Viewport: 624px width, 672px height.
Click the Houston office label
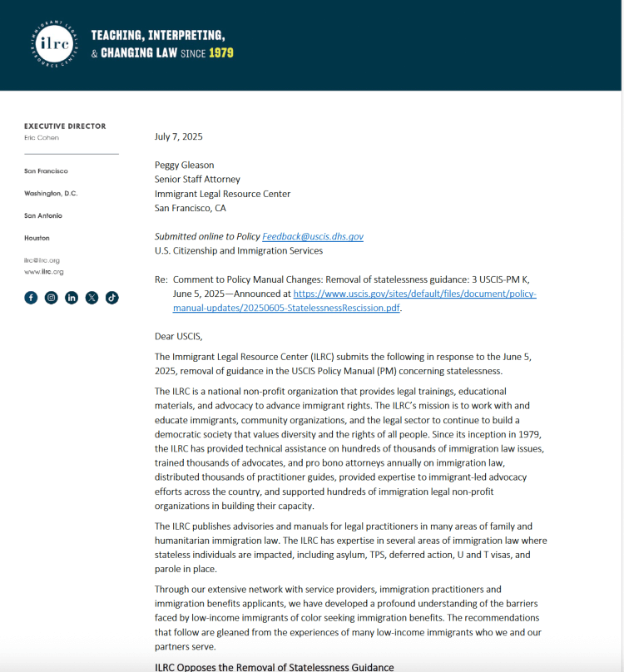tap(37, 238)
